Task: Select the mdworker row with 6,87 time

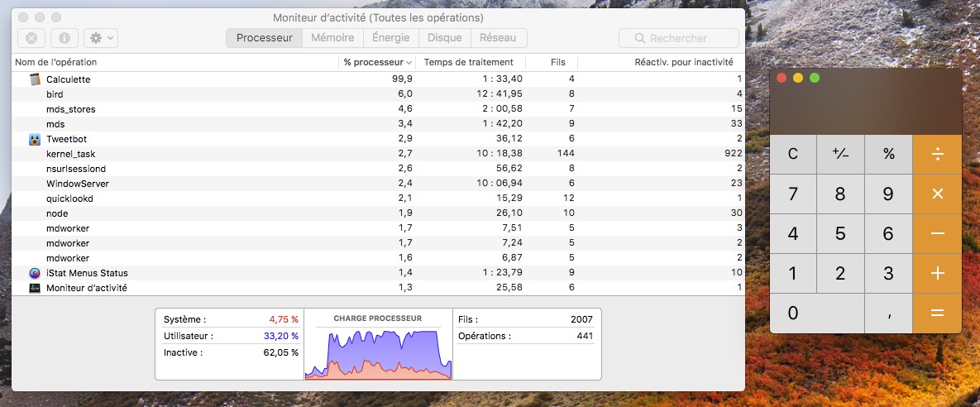Action: pos(378,258)
